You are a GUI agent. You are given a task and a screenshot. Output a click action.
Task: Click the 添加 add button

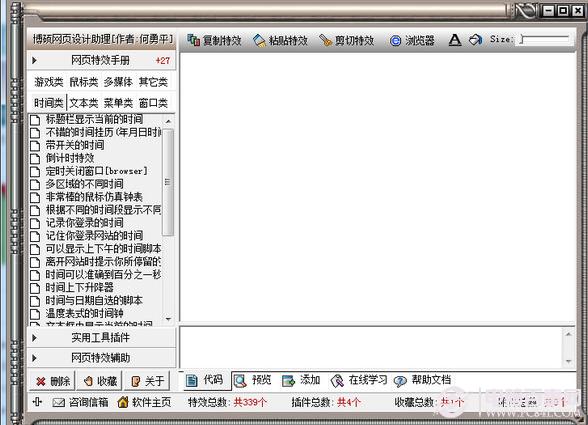pos(301,380)
